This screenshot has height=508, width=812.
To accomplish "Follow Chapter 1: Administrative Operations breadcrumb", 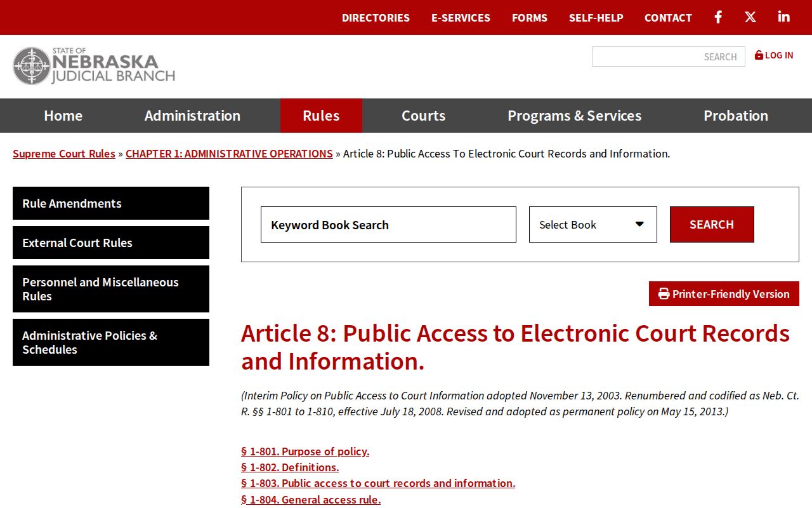I will tap(229, 154).
